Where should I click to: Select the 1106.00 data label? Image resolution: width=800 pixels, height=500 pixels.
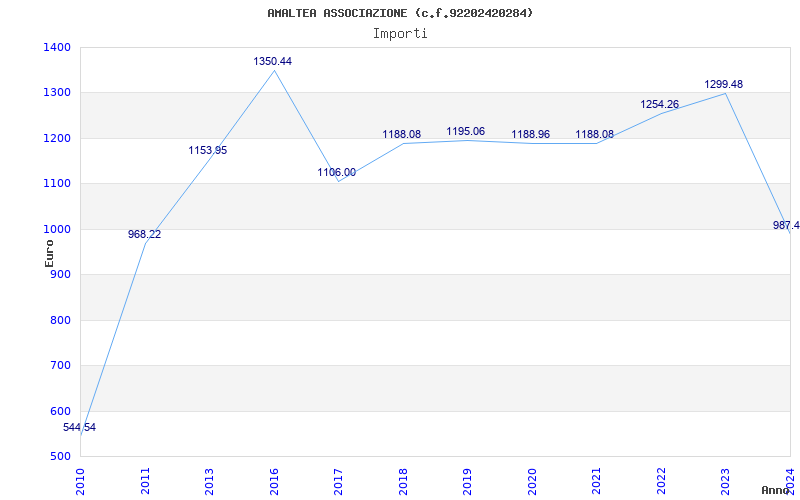click(337, 172)
